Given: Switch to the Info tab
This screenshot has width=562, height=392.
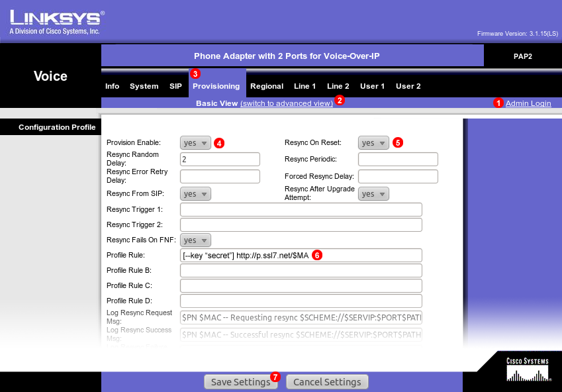Looking at the screenshot, I should (x=112, y=85).
